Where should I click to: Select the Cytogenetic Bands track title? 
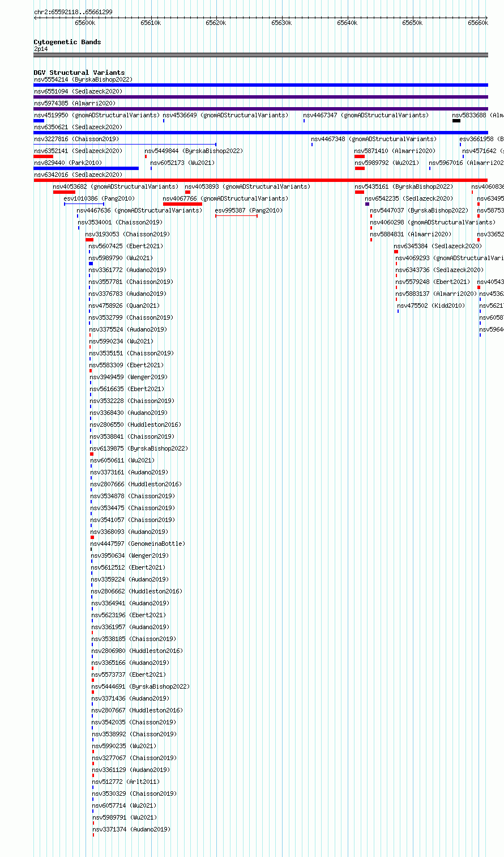click(x=67, y=42)
